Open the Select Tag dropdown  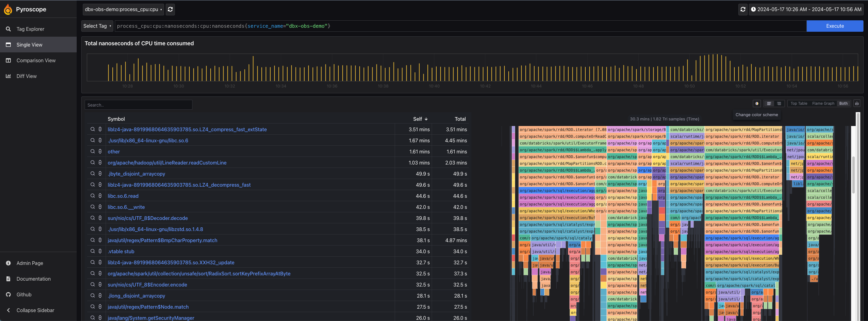pos(97,26)
